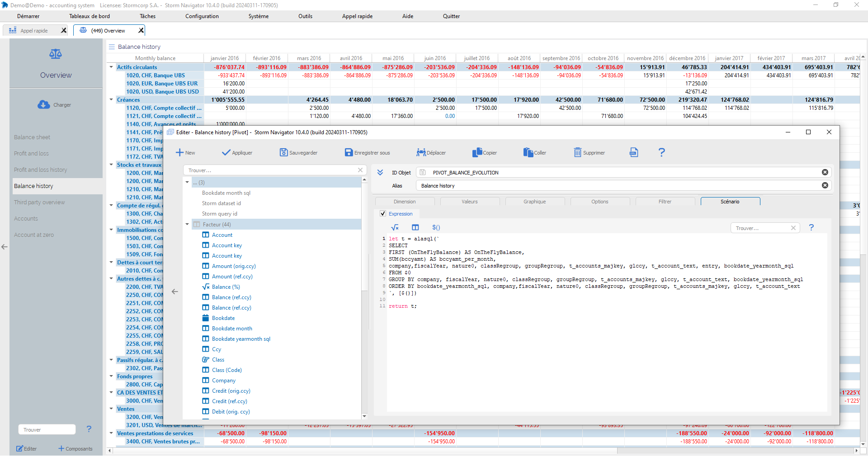Open the Graphique tab
Screen dimensions: 868x456
point(535,202)
